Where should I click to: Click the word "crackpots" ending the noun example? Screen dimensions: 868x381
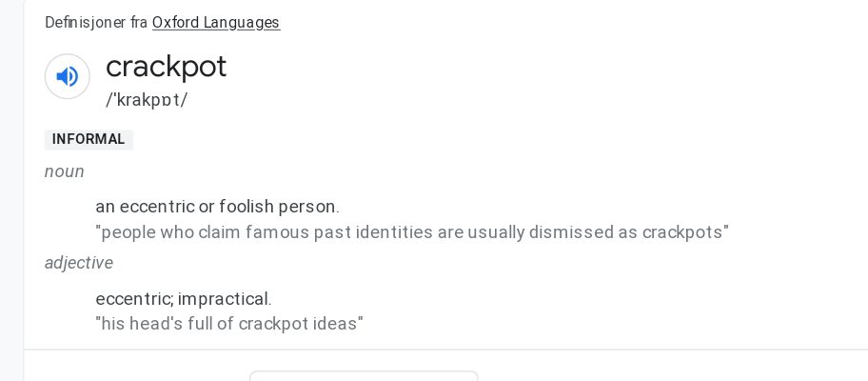point(681,232)
